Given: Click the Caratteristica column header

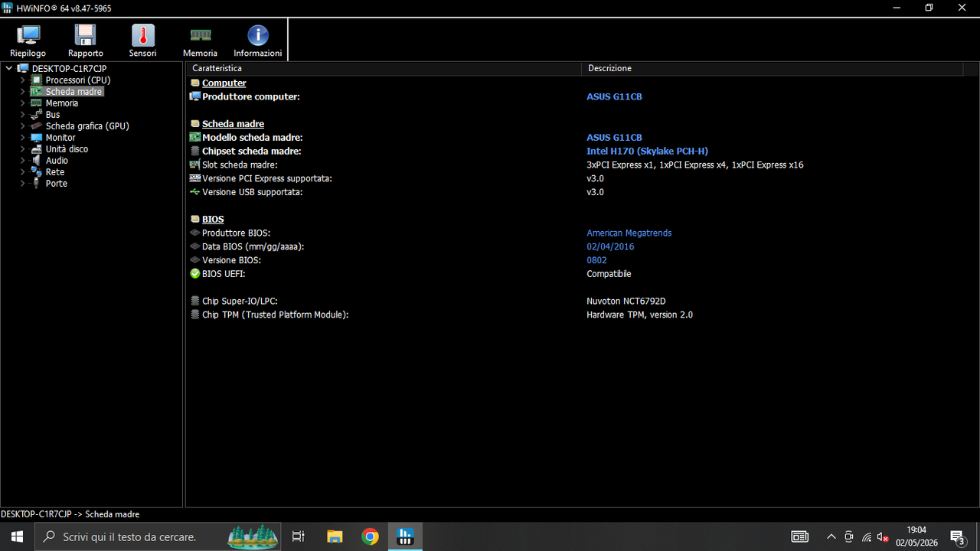Looking at the screenshot, I should (384, 68).
